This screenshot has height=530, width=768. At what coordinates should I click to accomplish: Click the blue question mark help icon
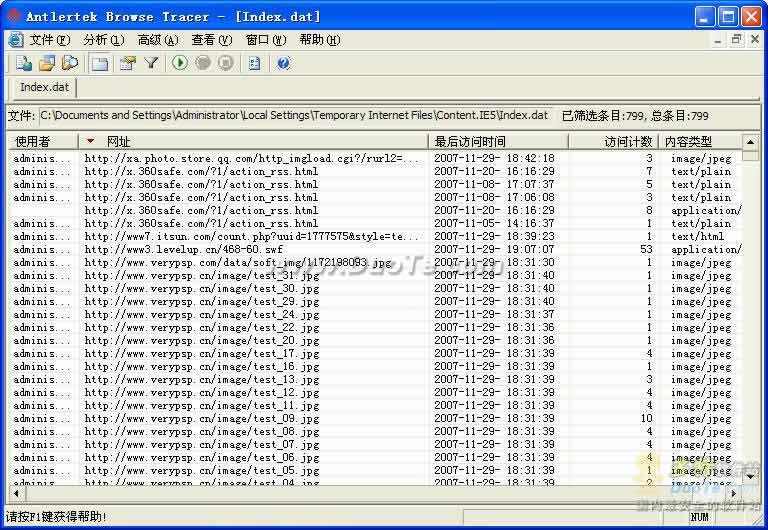[x=284, y=63]
